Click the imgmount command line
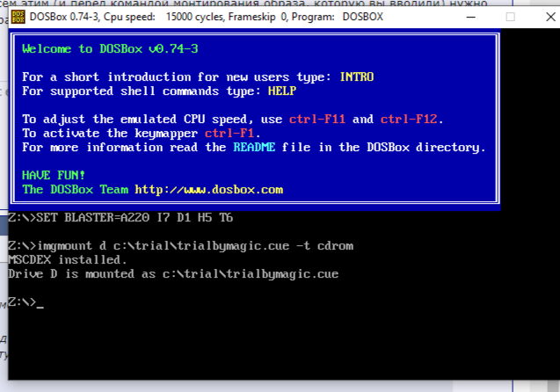 [181, 245]
